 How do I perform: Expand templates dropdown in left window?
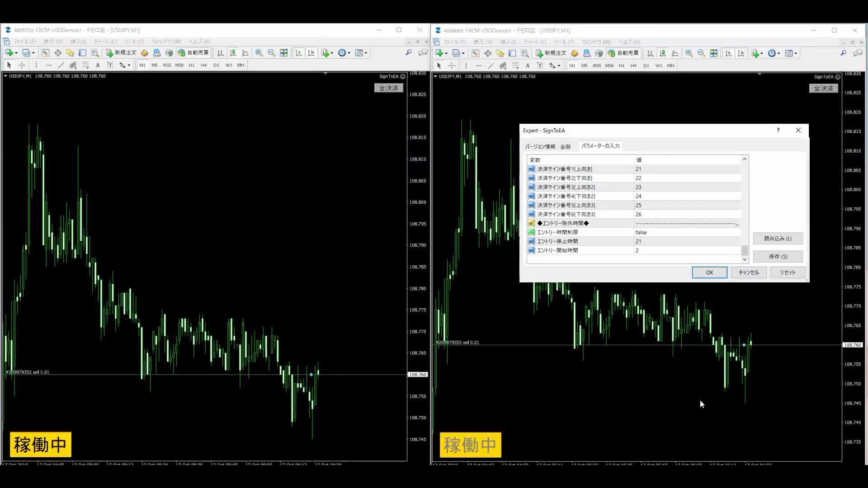click(x=366, y=53)
